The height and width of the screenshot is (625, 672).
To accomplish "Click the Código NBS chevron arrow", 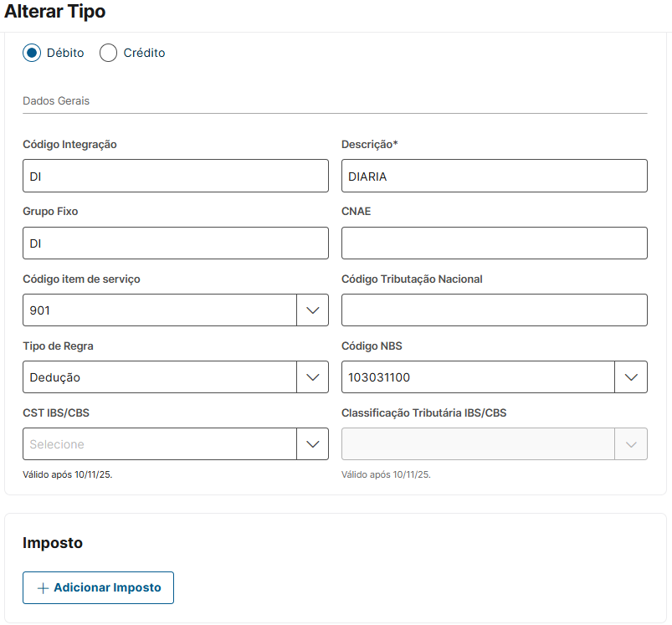I will point(631,377).
